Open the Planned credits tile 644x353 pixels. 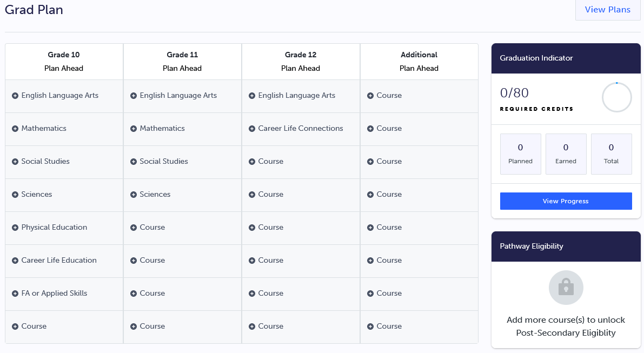[520, 154]
